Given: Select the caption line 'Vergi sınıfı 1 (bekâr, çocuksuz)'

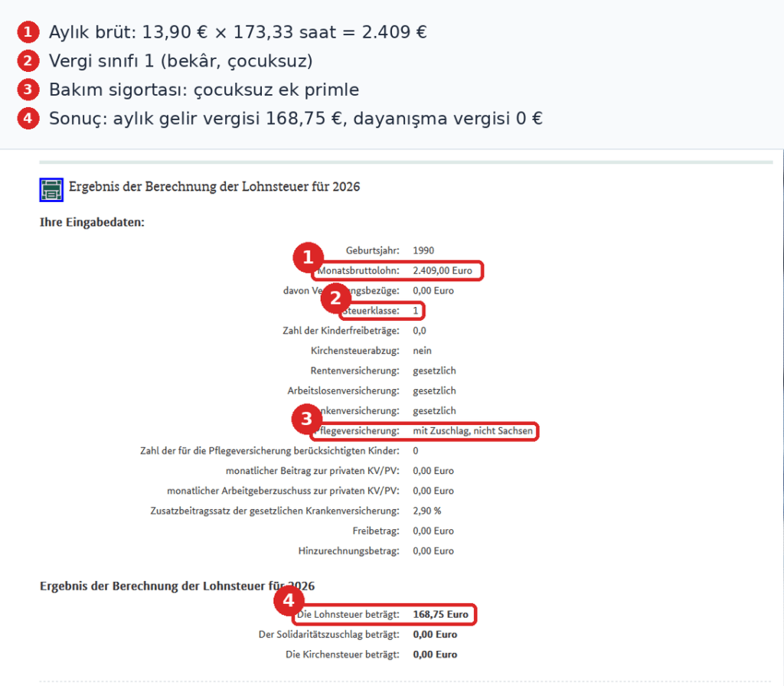Looking at the screenshot, I should (x=181, y=61).
